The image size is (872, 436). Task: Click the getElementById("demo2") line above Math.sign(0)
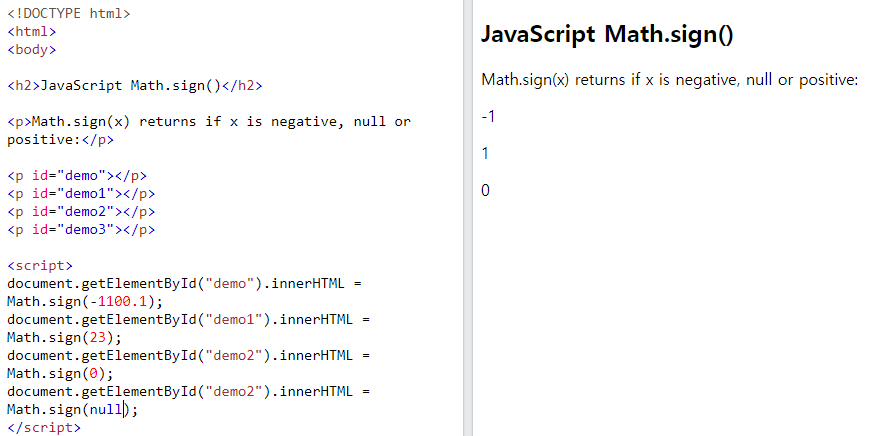(x=189, y=355)
